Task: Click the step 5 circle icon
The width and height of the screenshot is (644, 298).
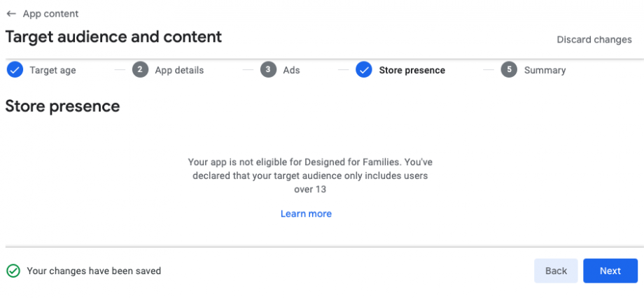Action: (509, 70)
